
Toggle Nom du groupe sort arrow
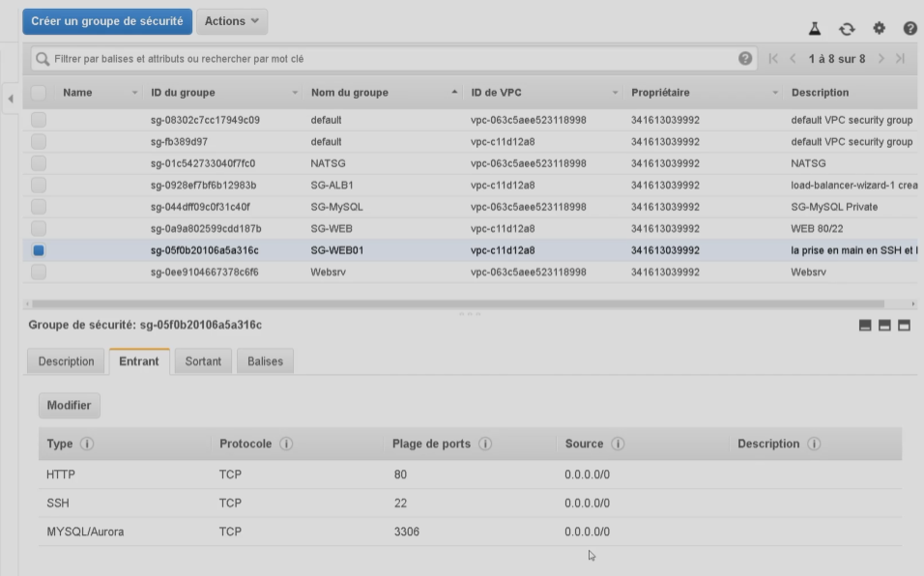pyautogui.click(x=454, y=92)
